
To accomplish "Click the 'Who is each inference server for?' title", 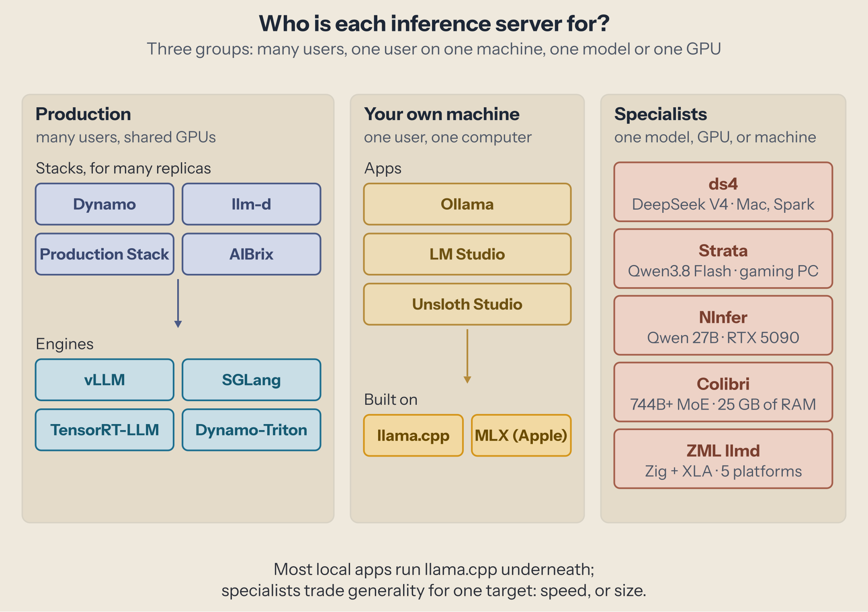I will click(x=434, y=23).
